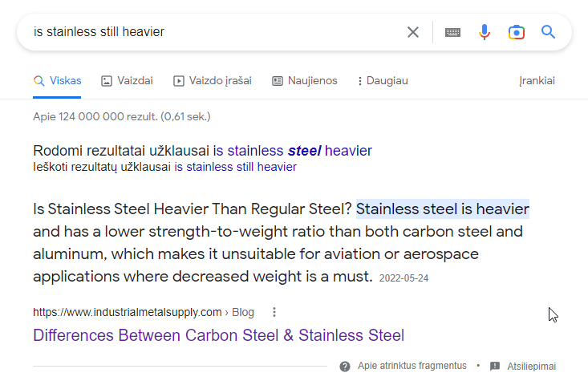Click inside the search query field
The width and height of the screenshot is (588, 385).
209,32
